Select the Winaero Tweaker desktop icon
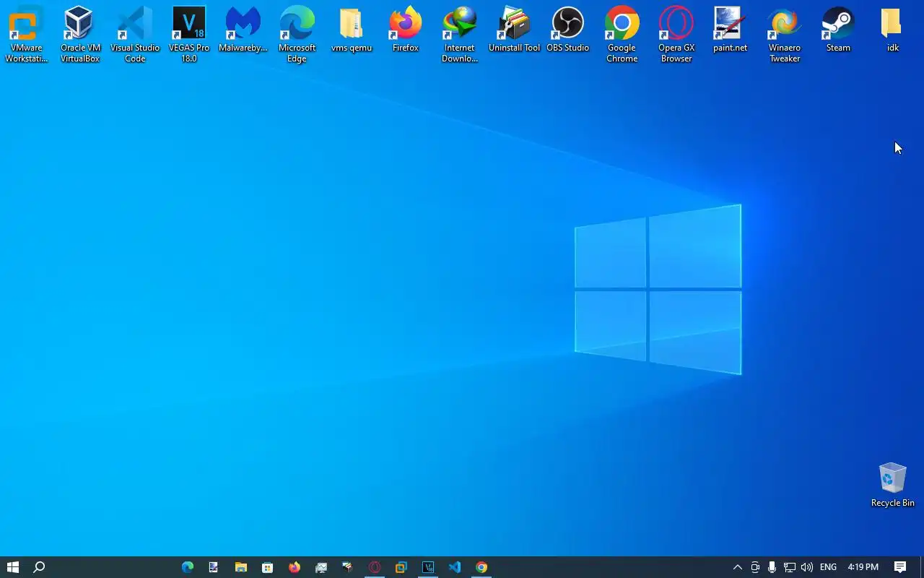The width and height of the screenshot is (924, 578). click(785, 35)
